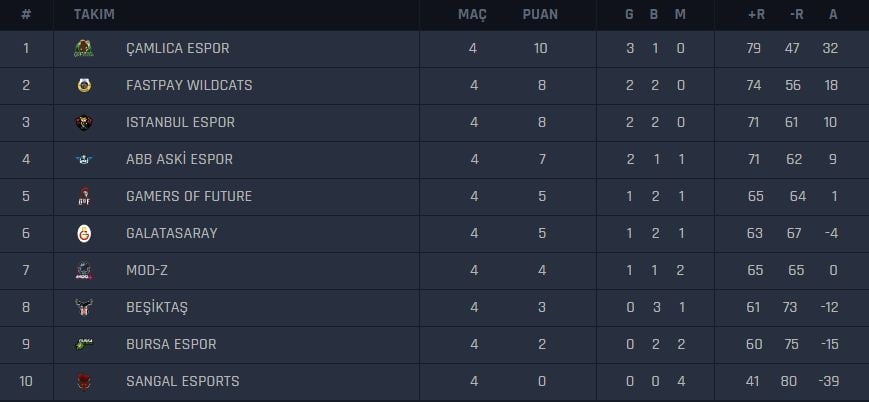Click the Sangal Esports team logo
The height and width of the screenshot is (402, 869).
85,381
